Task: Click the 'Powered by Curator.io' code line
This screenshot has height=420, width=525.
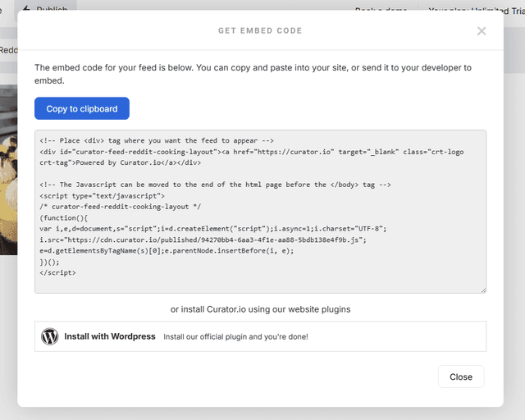Action: click(121, 162)
